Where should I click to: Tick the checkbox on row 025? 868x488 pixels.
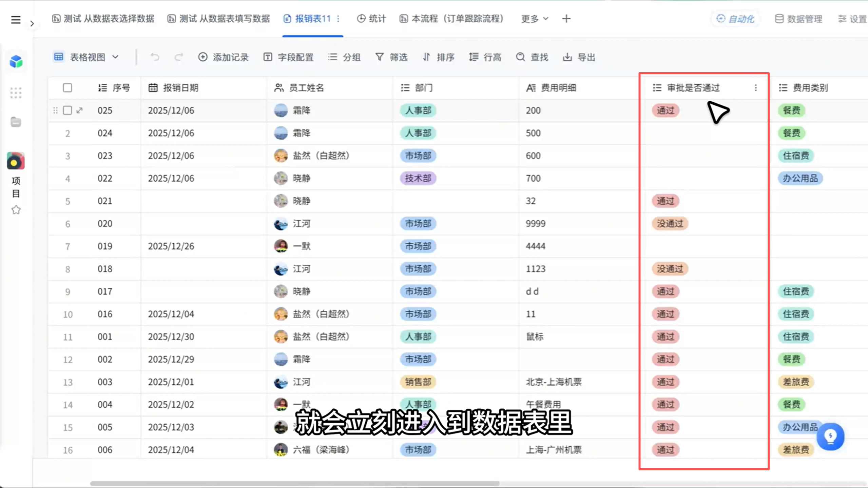click(x=67, y=110)
